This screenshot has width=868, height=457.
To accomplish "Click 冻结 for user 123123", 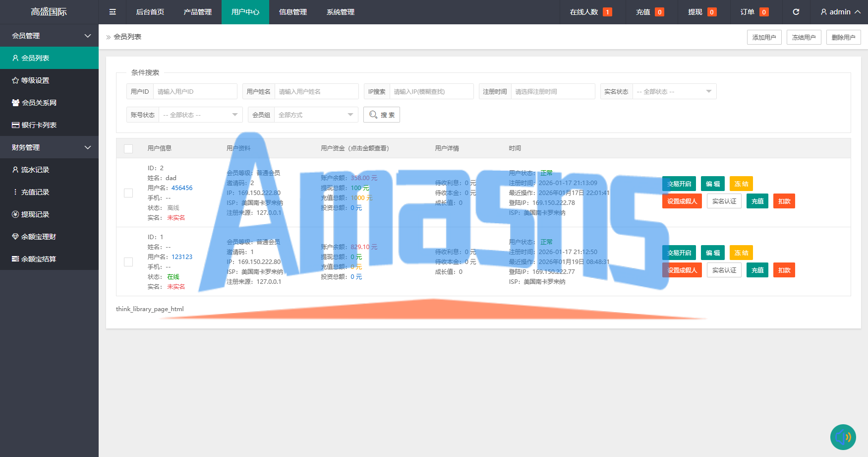I will click(742, 253).
